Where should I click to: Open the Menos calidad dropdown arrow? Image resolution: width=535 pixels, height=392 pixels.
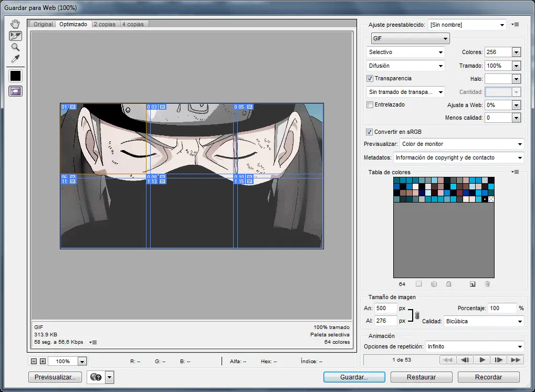516,118
